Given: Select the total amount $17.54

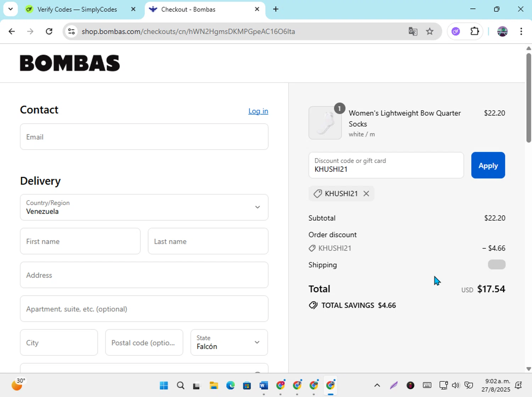Looking at the screenshot, I should coord(491,289).
